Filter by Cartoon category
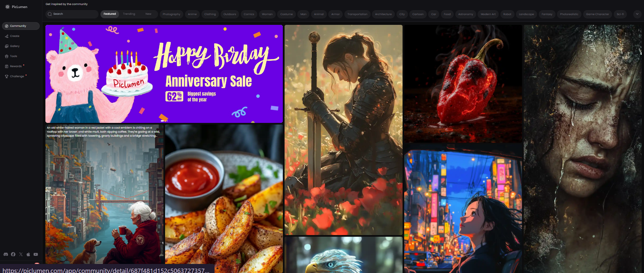The height and width of the screenshot is (273, 644). pyautogui.click(x=418, y=14)
